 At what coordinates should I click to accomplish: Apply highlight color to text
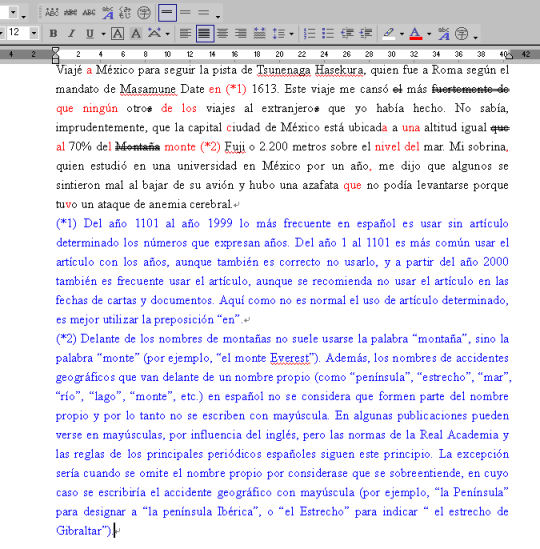(x=388, y=34)
